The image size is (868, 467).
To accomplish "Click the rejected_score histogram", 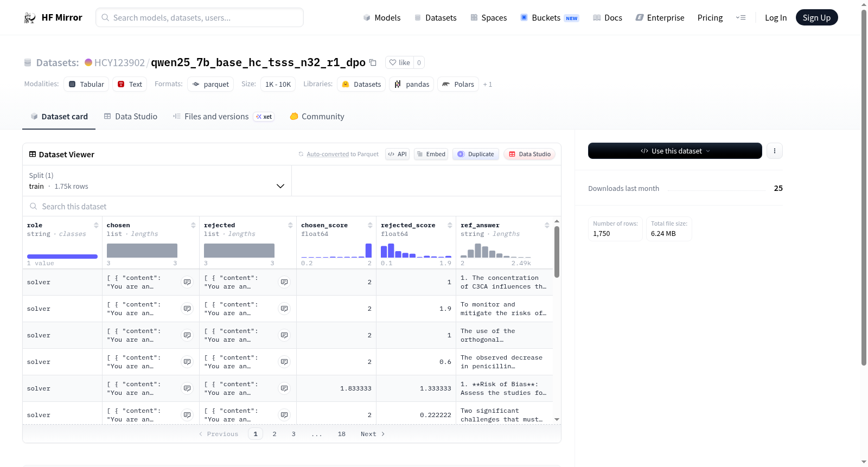I will [416, 251].
